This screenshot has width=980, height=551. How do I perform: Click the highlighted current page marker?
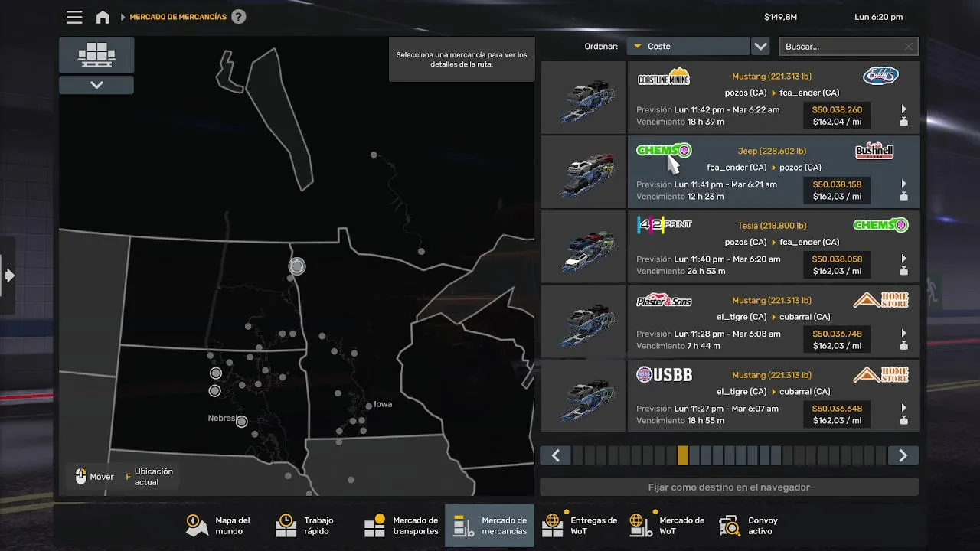click(682, 455)
